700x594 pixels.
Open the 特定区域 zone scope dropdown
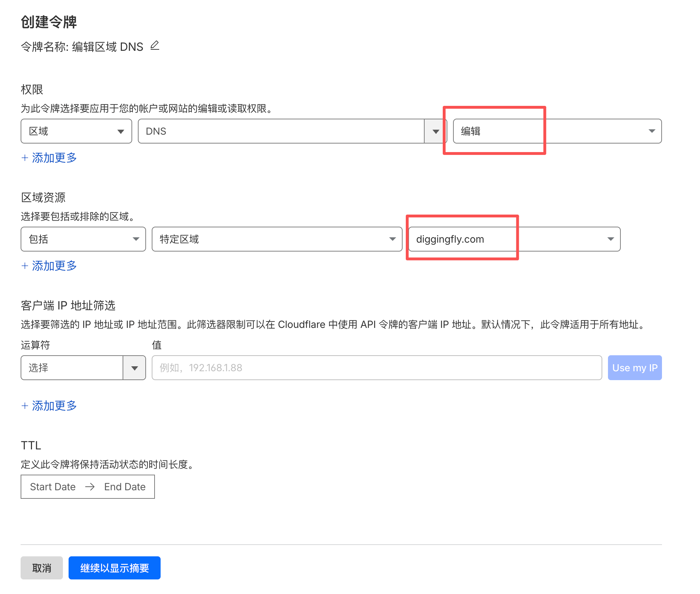pos(277,239)
